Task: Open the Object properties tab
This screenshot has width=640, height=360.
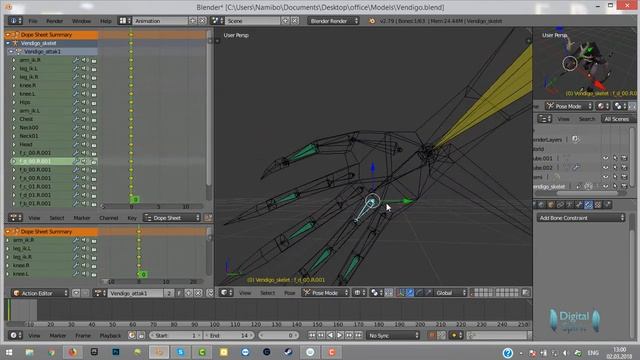Action: pyautogui.click(x=551, y=204)
